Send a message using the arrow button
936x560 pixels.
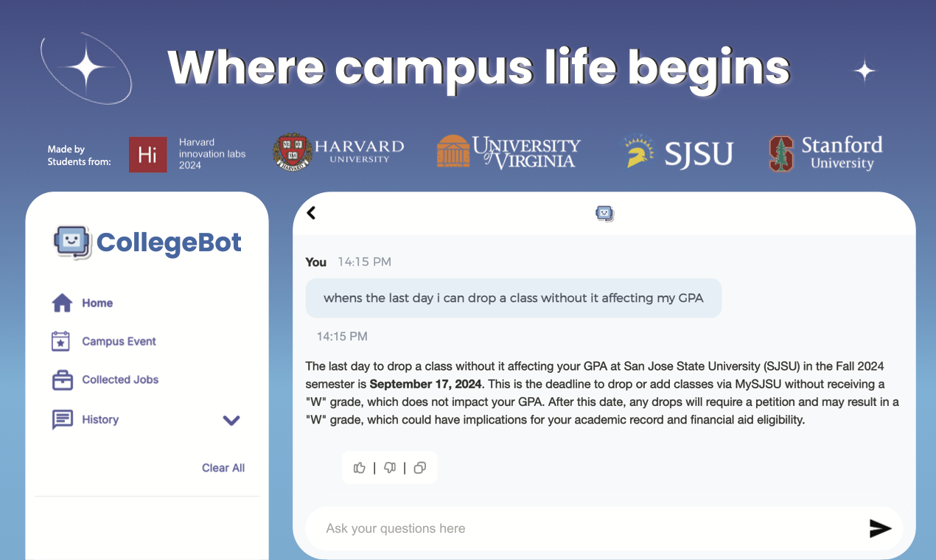tap(880, 528)
